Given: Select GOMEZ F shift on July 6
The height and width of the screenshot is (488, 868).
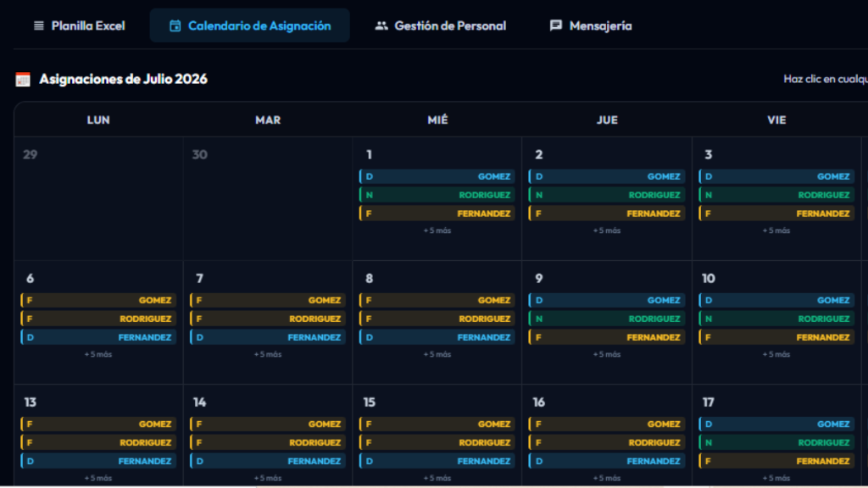Looking at the screenshot, I should (x=98, y=301).
